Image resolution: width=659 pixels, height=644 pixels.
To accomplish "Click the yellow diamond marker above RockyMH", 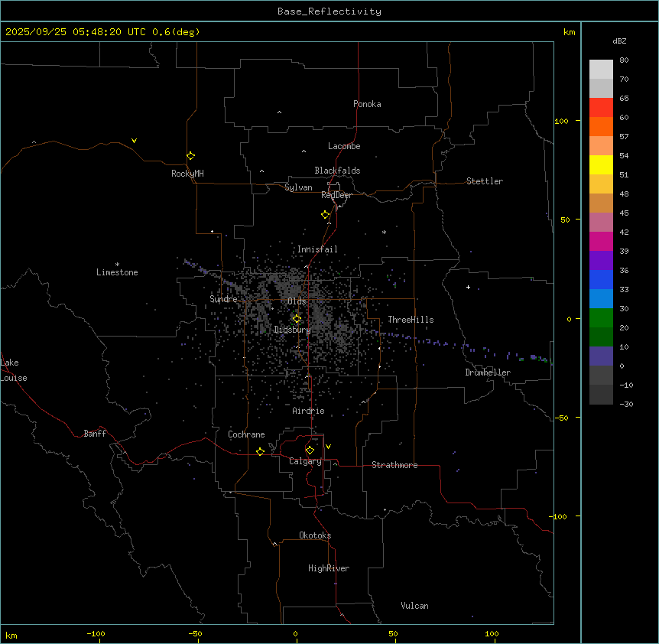I will click(190, 155).
